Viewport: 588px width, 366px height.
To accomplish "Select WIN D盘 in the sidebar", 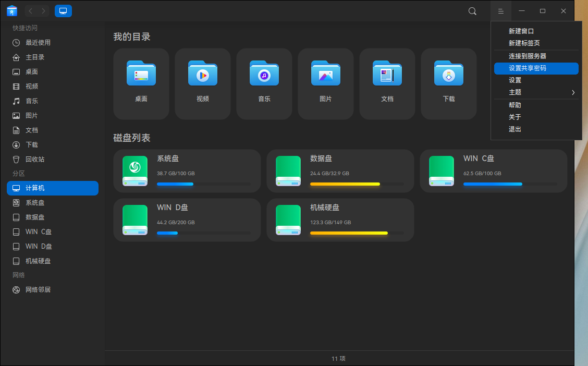I will (x=53, y=247).
